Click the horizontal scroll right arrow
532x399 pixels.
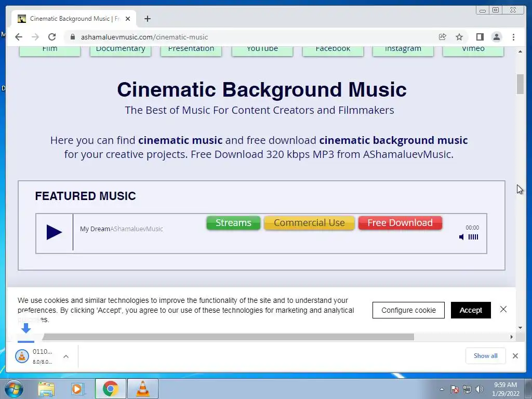tap(512, 337)
